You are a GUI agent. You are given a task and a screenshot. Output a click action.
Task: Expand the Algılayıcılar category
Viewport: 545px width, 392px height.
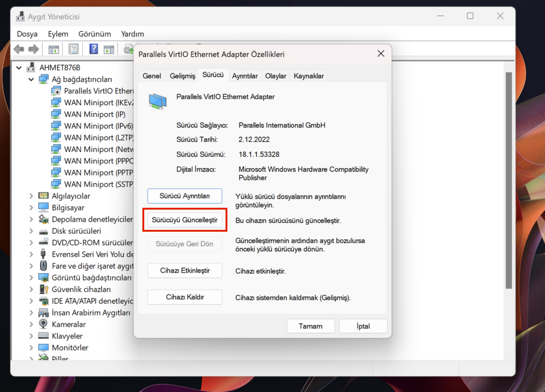coord(31,196)
